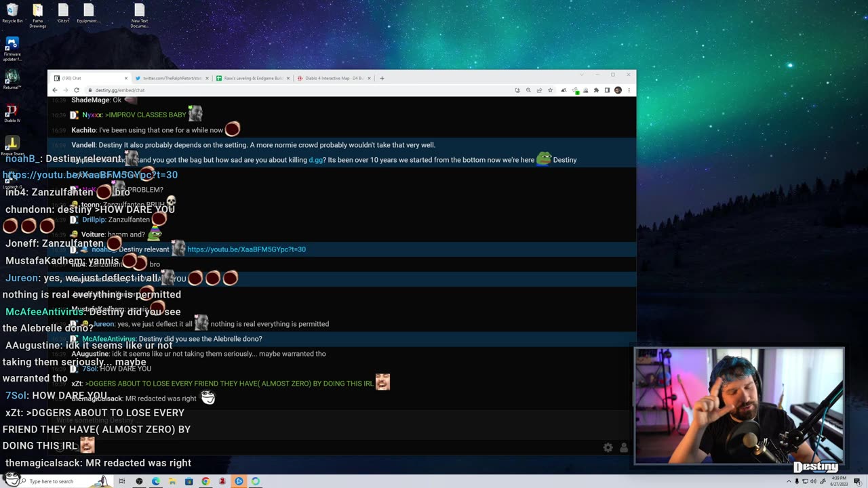Click username Voiture in chat
Viewport: 868px width, 488px height.
pos(93,235)
